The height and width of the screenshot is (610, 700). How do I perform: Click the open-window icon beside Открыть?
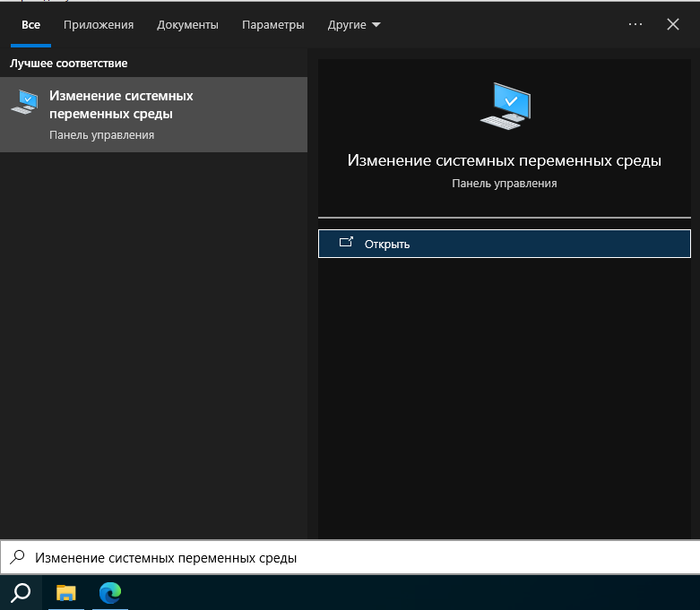pos(346,243)
